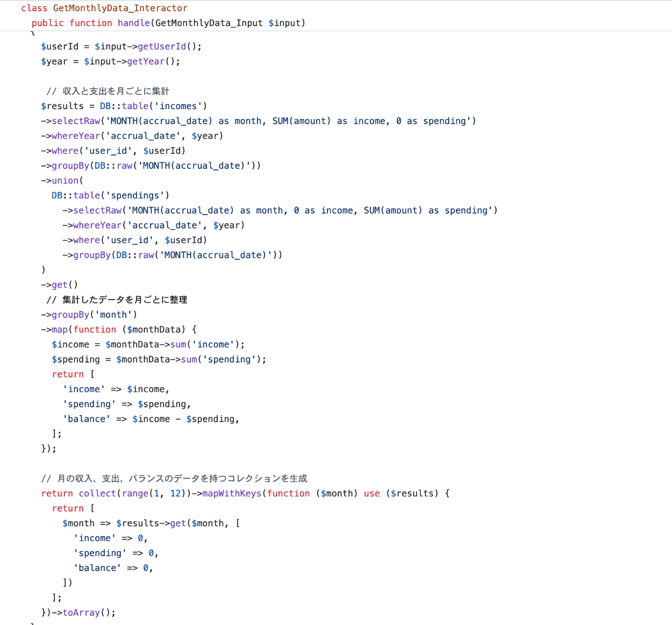Click the 'balance' key with income minus spending
The width and height of the screenshot is (672, 625).
(x=87, y=419)
